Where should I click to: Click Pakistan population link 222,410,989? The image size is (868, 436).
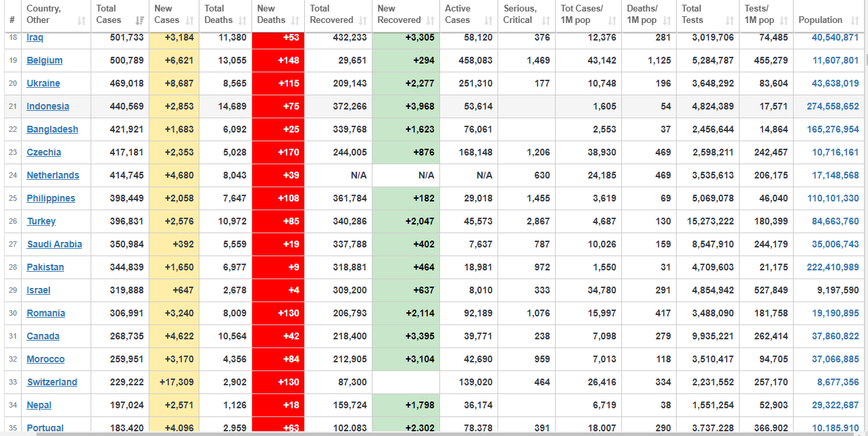833,267
